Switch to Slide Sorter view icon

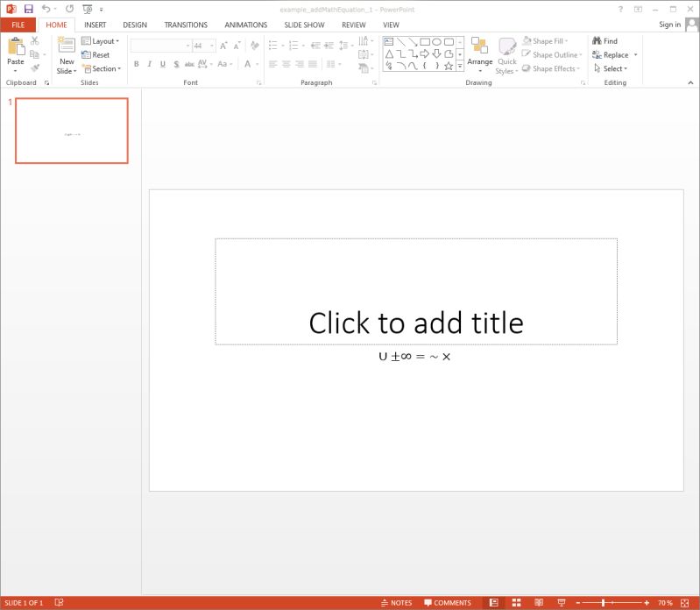coord(517,602)
